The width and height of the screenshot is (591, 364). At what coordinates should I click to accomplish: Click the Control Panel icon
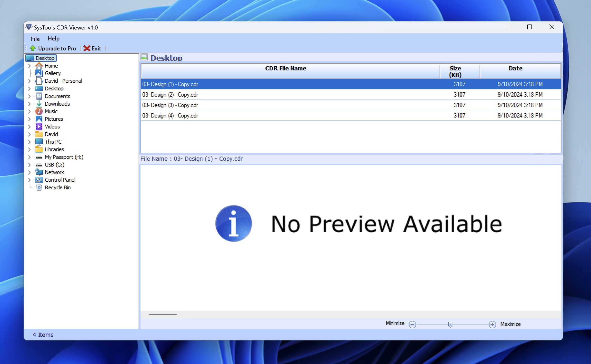(39, 180)
